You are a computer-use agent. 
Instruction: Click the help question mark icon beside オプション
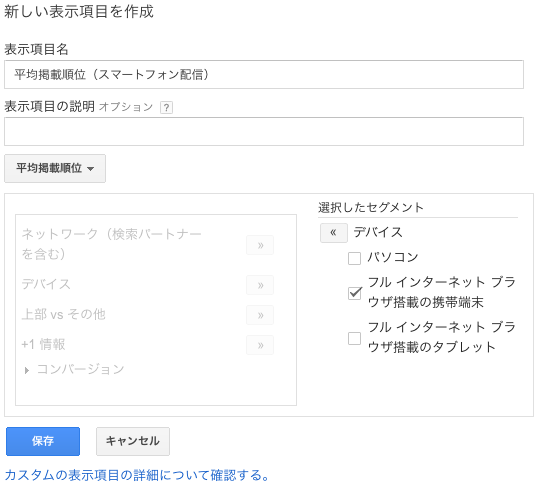(x=166, y=108)
